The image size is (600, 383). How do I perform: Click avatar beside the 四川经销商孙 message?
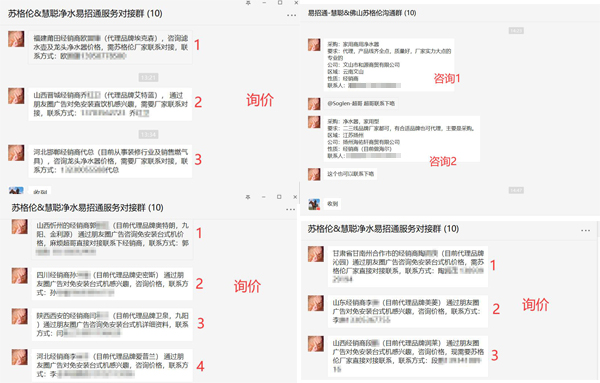[x=19, y=275]
